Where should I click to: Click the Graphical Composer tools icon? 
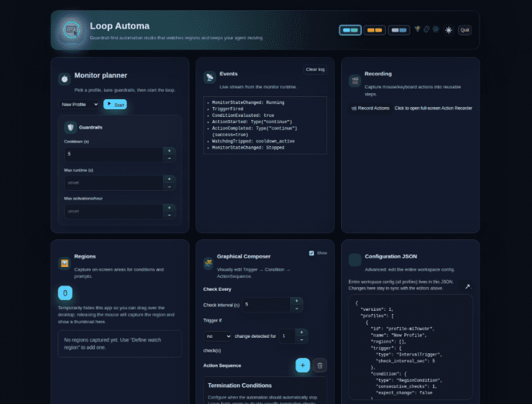pyautogui.click(x=209, y=263)
